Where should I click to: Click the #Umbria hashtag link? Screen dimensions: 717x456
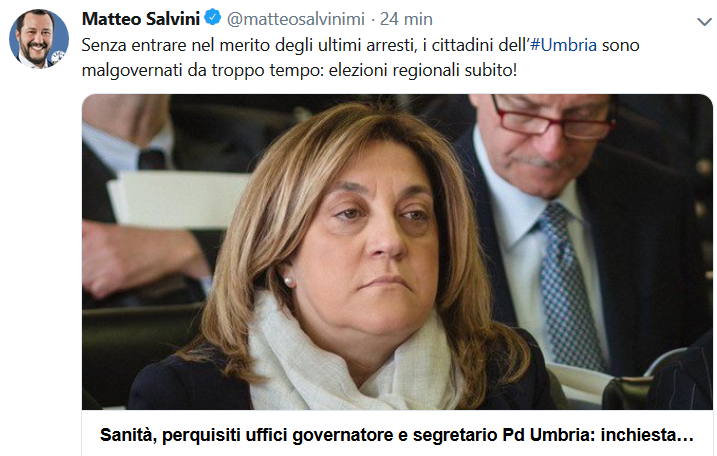pyautogui.click(x=563, y=45)
